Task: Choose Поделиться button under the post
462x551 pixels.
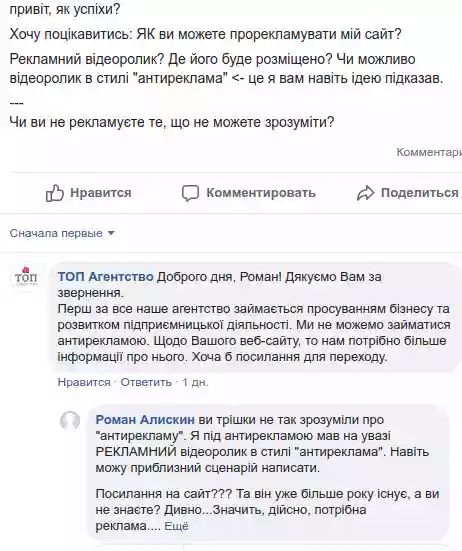Action: 408,193
